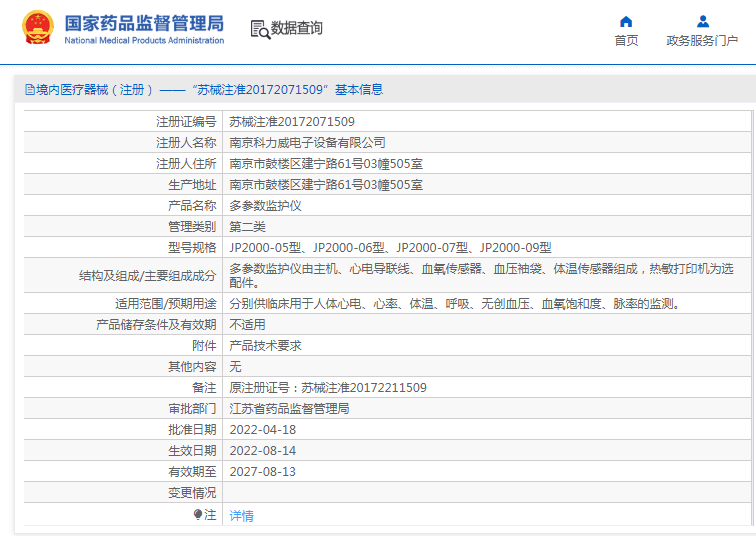756x536 pixels.
Task: Click product name 多参数监护仪
Action: (x=265, y=206)
